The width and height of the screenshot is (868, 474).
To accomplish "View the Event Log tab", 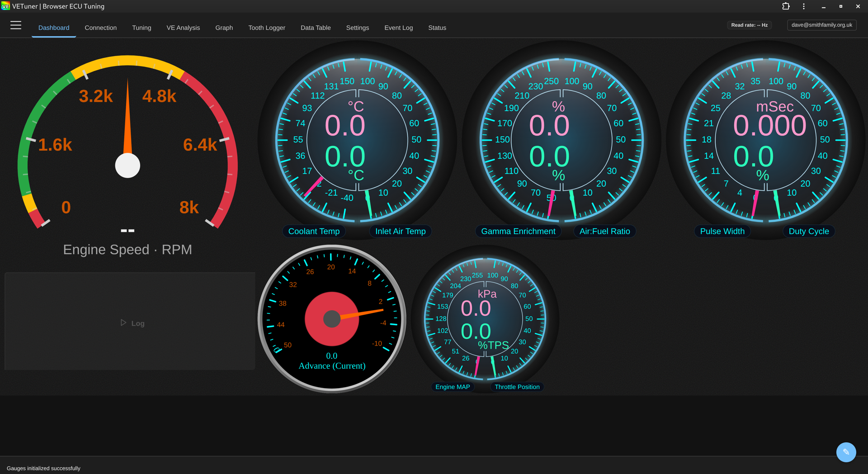I will (x=398, y=28).
